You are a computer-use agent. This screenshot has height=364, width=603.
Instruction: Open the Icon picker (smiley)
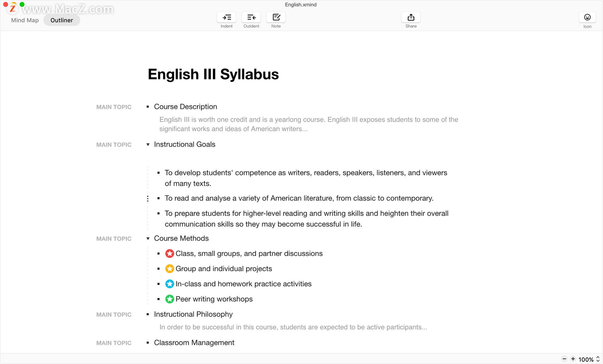[587, 17]
